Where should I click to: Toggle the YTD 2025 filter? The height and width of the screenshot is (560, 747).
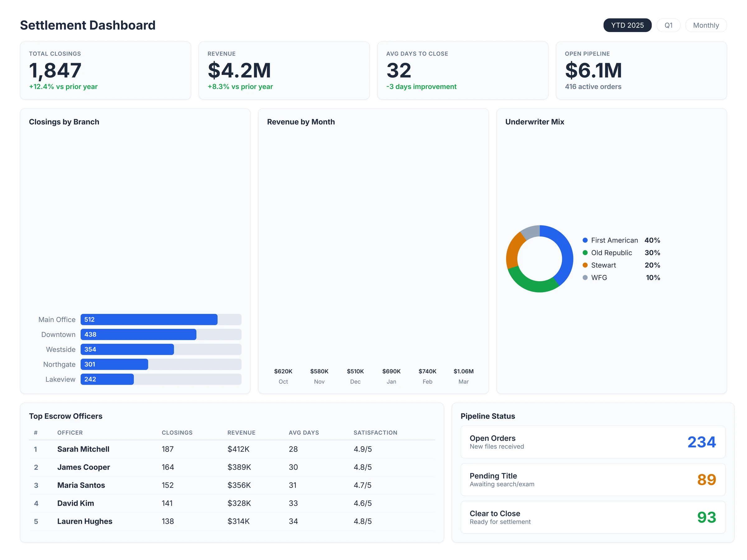[627, 25]
